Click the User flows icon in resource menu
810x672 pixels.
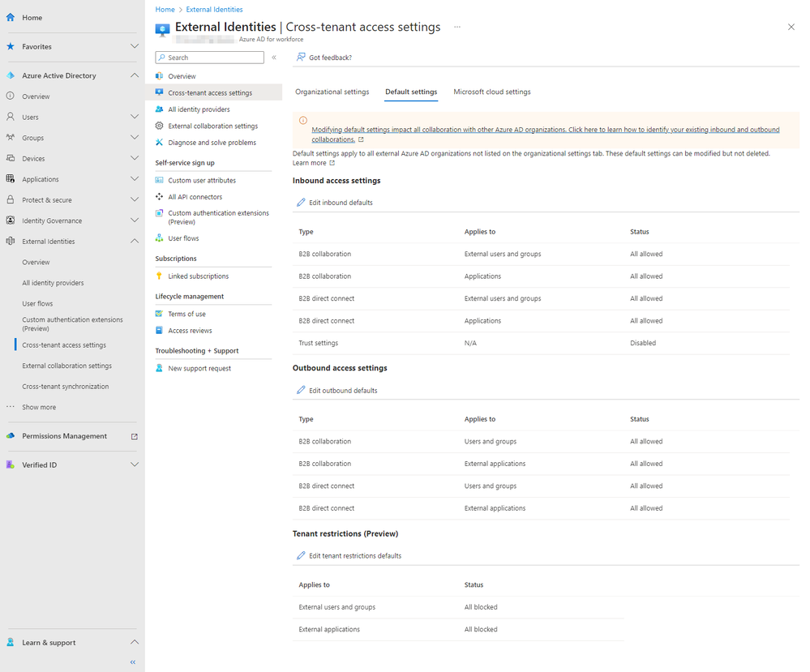160,238
